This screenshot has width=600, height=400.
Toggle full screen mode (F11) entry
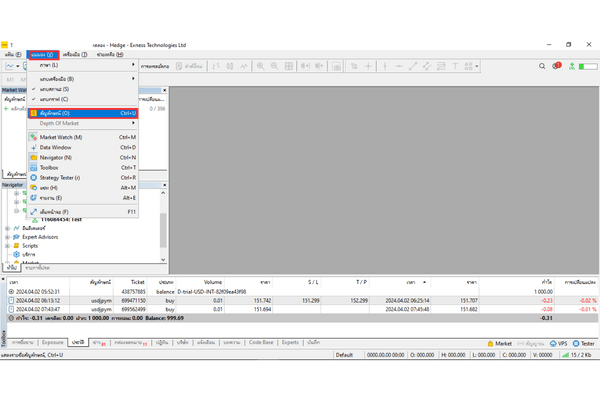(56, 212)
